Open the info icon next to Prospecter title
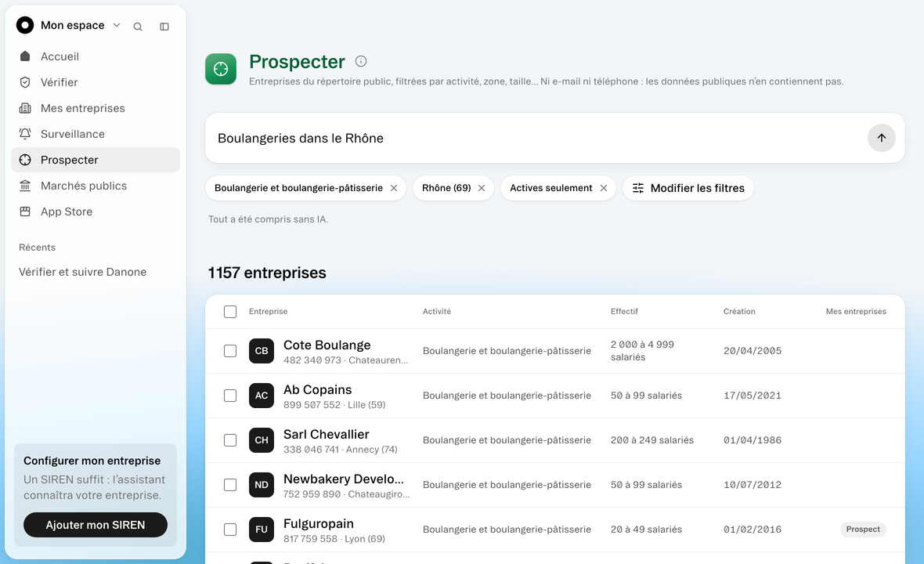Viewport: 924px width, 564px height. point(361,61)
